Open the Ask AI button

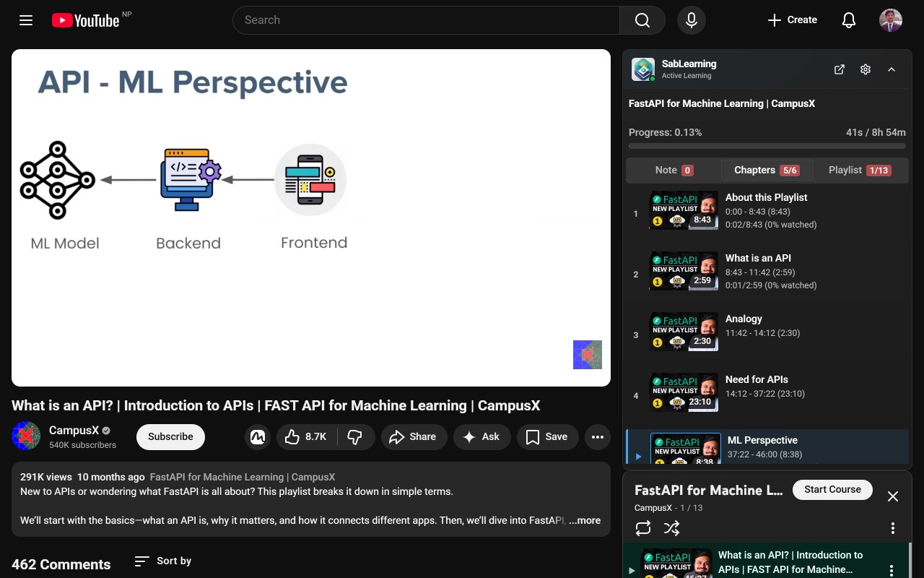(x=481, y=436)
